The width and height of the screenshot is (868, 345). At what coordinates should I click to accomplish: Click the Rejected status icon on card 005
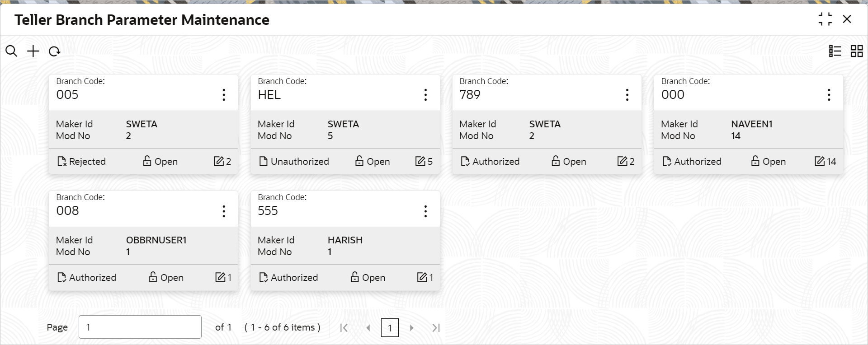(61, 161)
